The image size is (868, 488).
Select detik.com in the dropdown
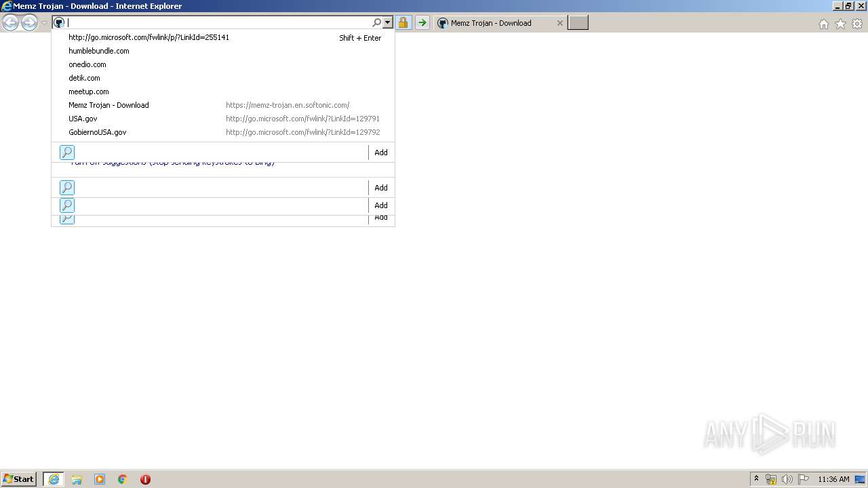(x=223, y=78)
